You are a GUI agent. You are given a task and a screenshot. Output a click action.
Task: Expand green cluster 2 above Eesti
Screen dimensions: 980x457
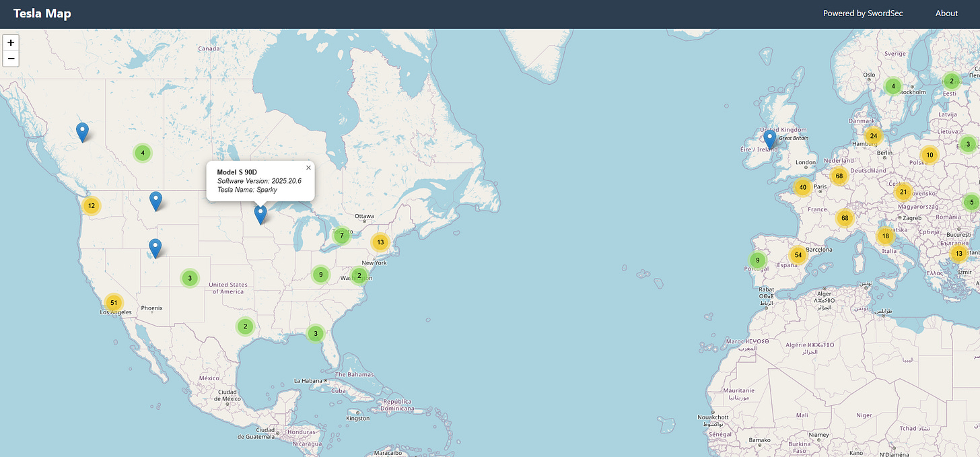pyautogui.click(x=951, y=81)
